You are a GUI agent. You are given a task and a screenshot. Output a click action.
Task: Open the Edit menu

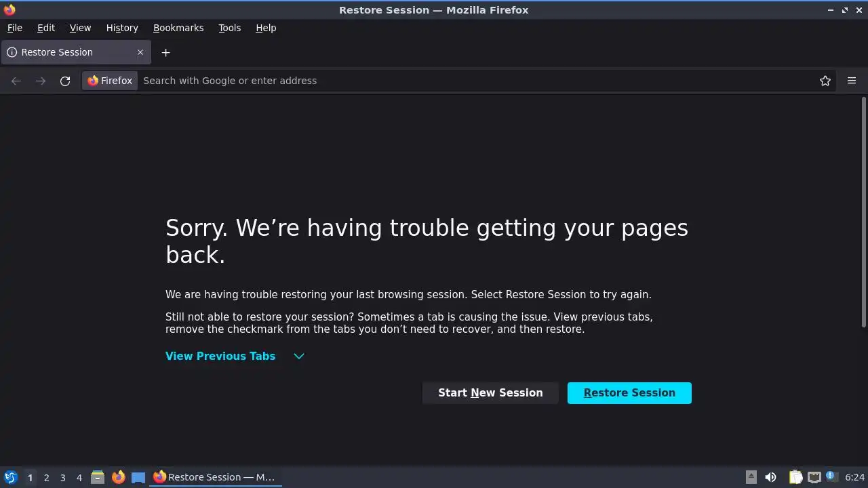(46, 28)
